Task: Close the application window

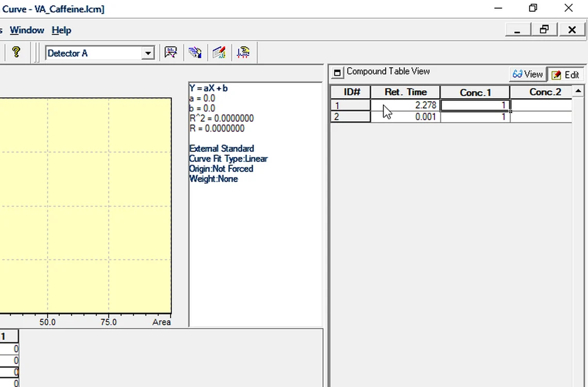Action: [x=568, y=8]
